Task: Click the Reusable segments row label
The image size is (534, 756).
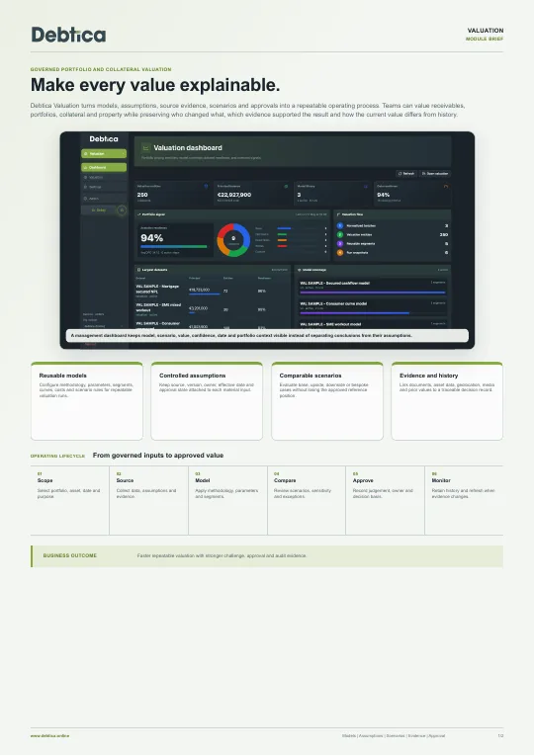Action: (x=360, y=244)
